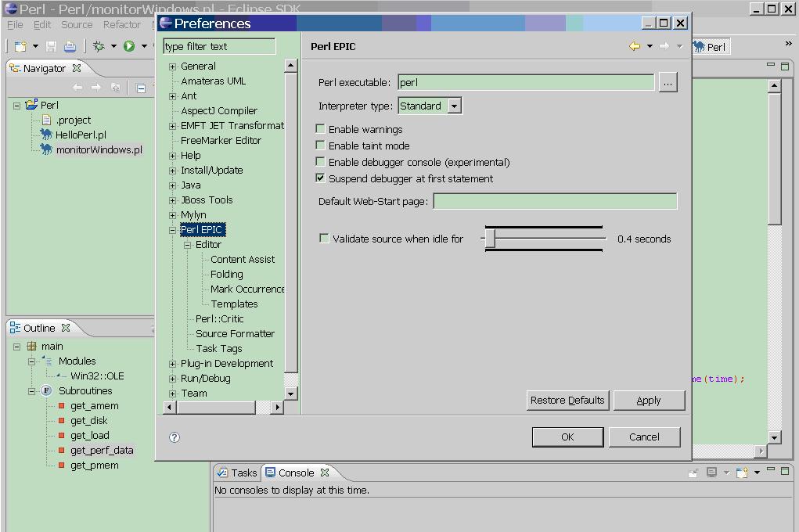Minimize the Console view panel

coord(771,470)
